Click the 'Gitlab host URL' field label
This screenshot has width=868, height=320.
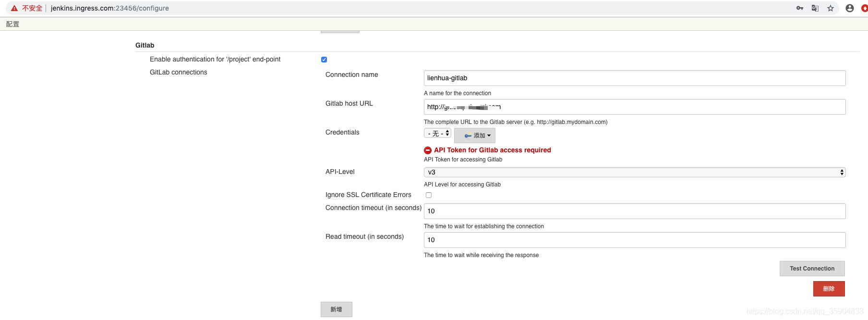point(349,103)
